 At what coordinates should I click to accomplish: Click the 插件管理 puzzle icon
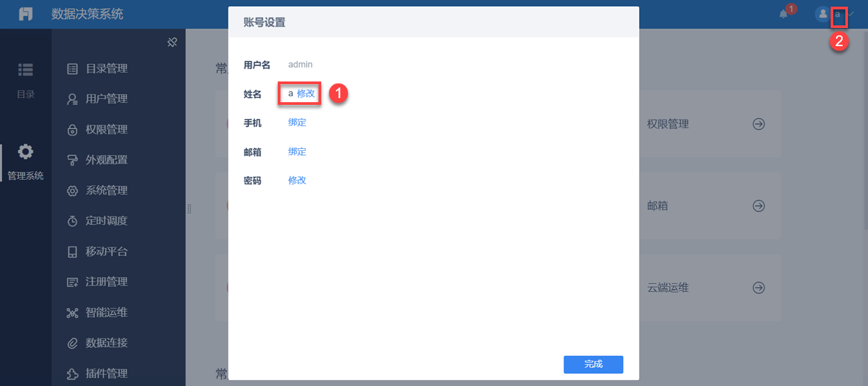pyautogui.click(x=73, y=374)
